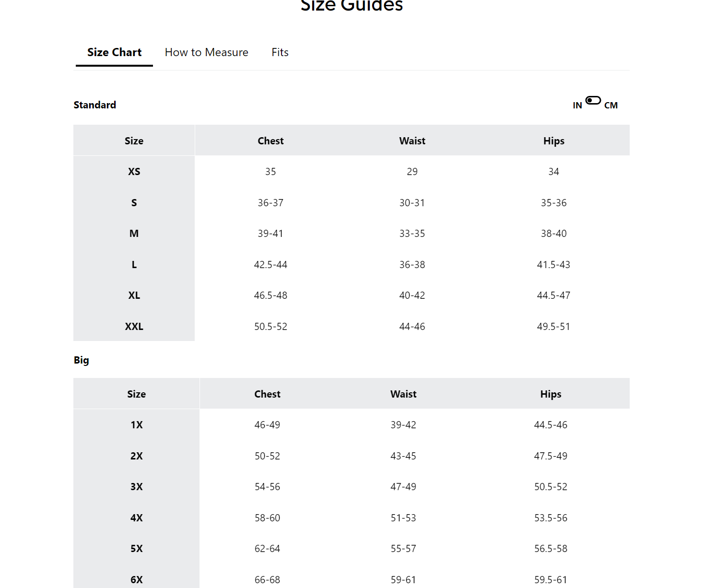728x588 pixels.
Task: Click the Standard section heading
Action: tap(95, 105)
